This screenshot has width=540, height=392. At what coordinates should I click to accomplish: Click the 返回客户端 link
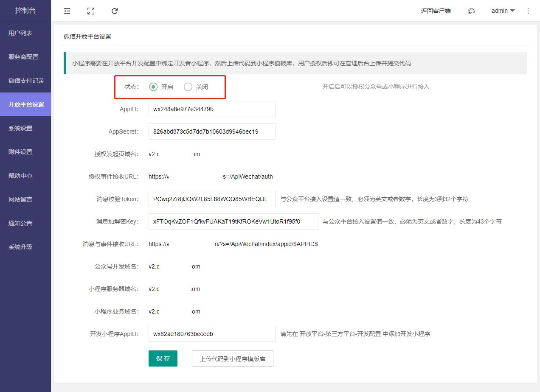pos(436,11)
